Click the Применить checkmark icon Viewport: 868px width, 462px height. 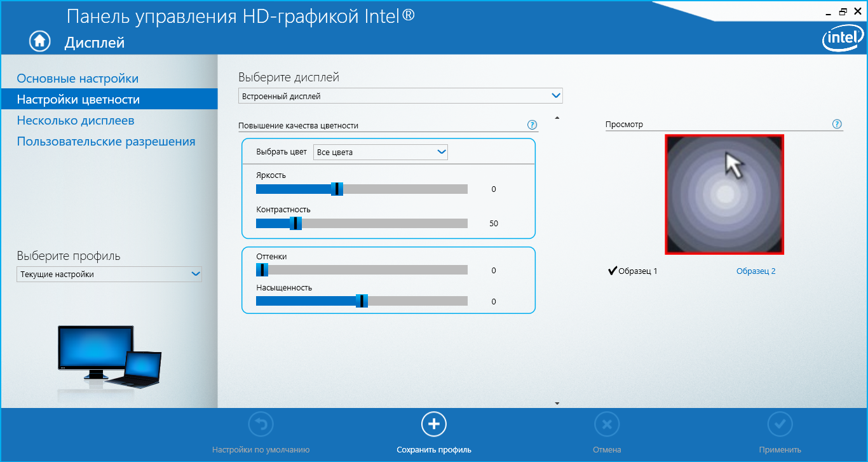(x=780, y=424)
